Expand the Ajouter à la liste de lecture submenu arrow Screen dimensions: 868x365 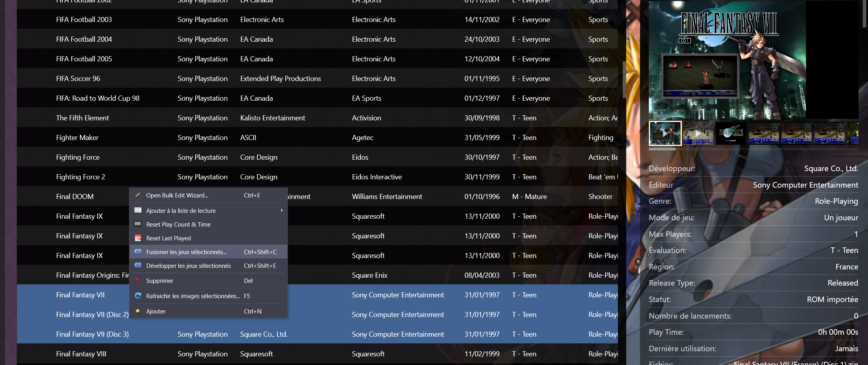(x=282, y=210)
